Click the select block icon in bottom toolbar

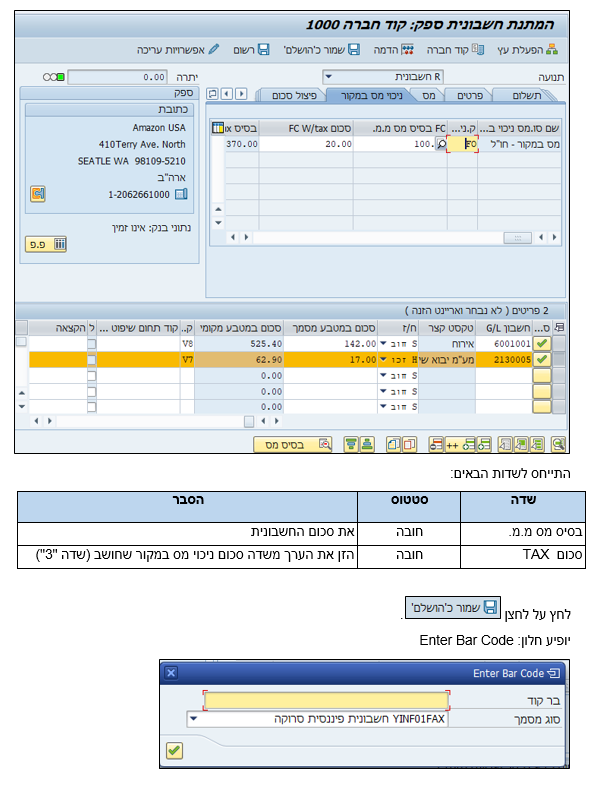[521, 444]
